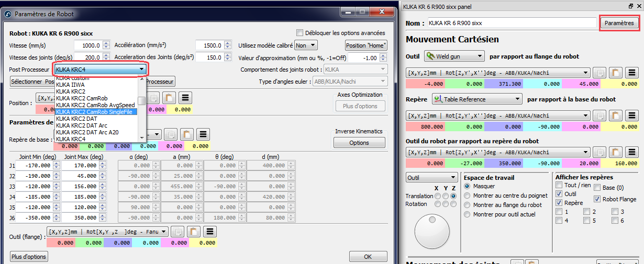Undock the KUKA KR 6 R900 sixx panel
Screen dimensions: 644x264
pyautogui.click(x=630, y=6)
